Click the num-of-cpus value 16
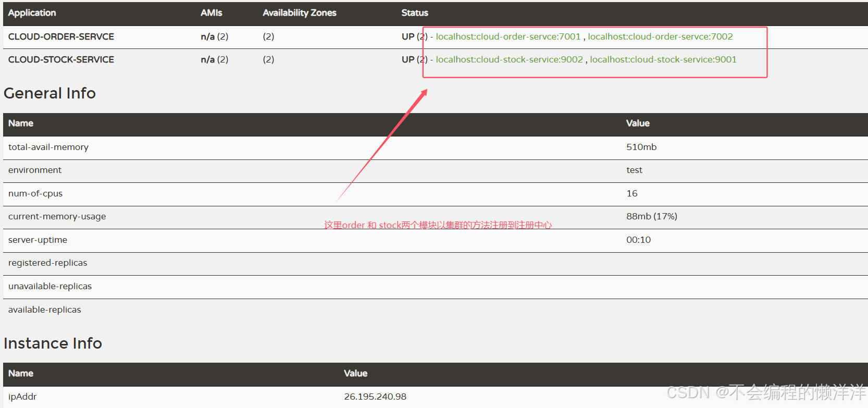This screenshot has height=408, width=868. point(631,194)
